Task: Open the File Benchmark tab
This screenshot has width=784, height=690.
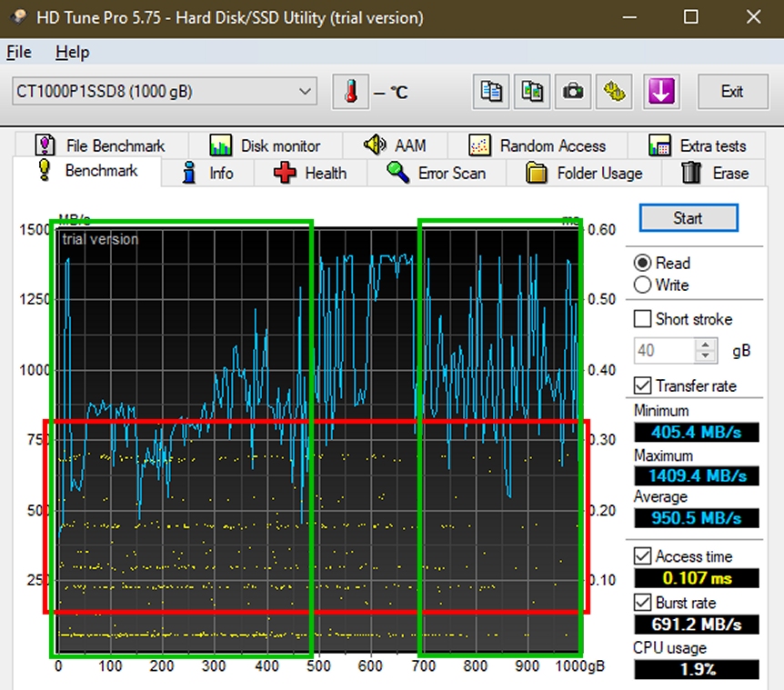Action: point(102,145)
